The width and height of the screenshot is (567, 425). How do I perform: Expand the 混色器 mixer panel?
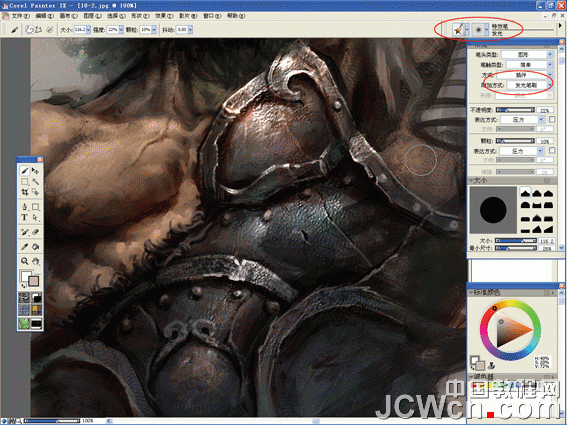pyautogui.click(x=472, y=377)
